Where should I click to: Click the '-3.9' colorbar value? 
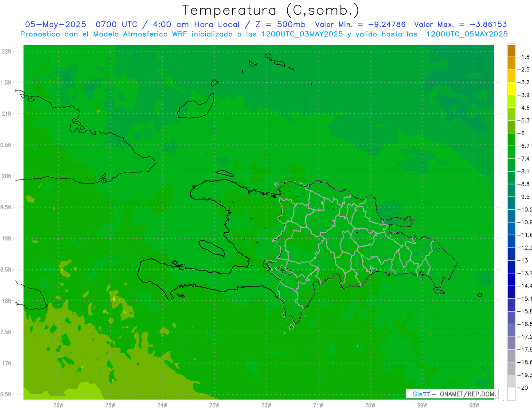524,95
